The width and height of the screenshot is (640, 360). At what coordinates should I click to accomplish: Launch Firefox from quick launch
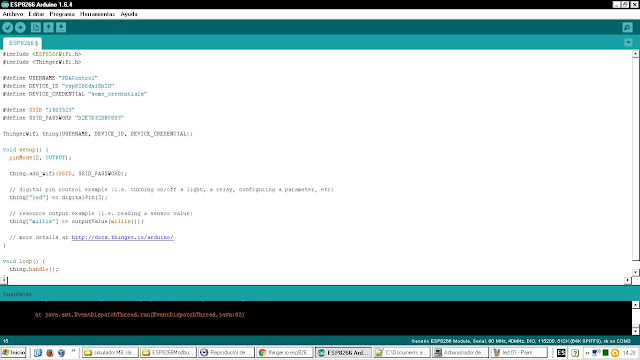click(x=50, y=353)
